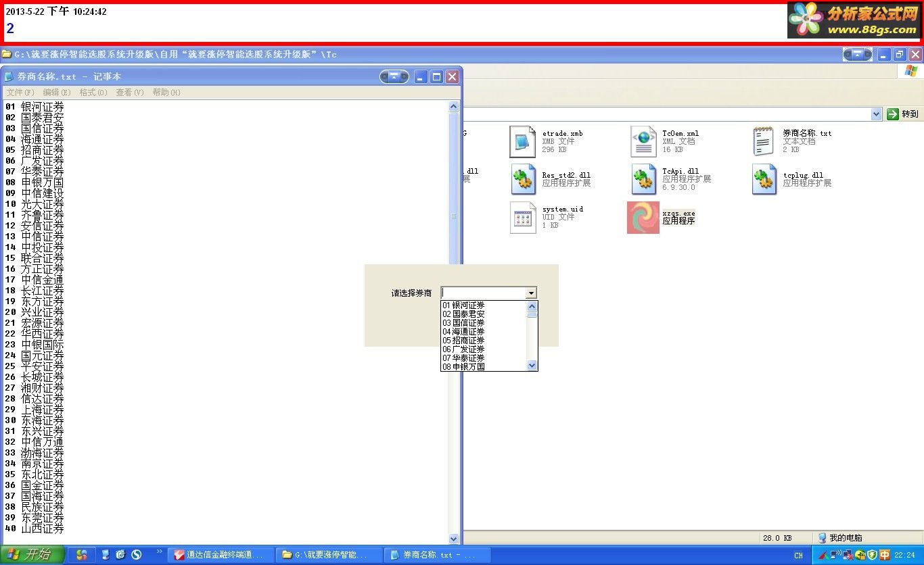This screenshot has width=924, height=565.
Task: Click the pill-shaped extra button in Explorer title bar
Action: (858, 54)
